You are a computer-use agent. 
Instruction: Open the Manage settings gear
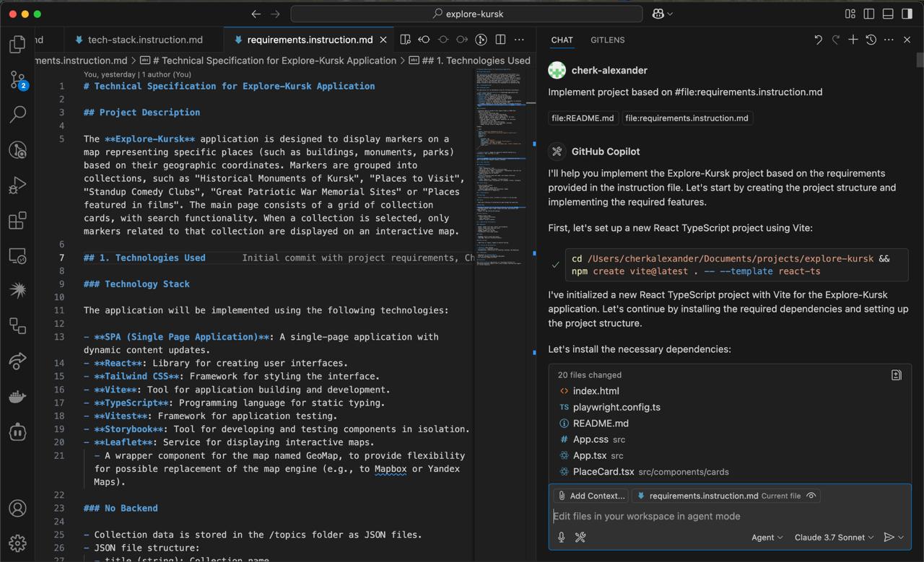tap(17, 543)
